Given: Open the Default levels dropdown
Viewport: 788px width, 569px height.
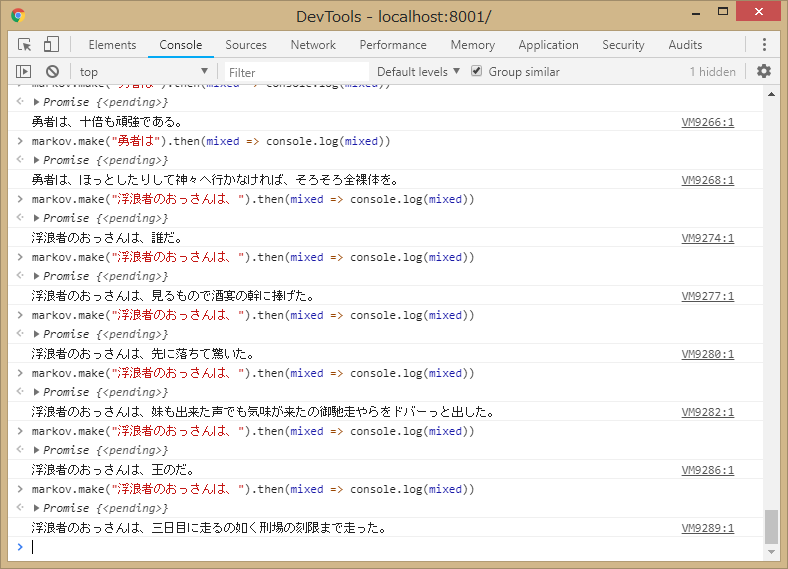Looking at the screenshot, I should point(418,72).
